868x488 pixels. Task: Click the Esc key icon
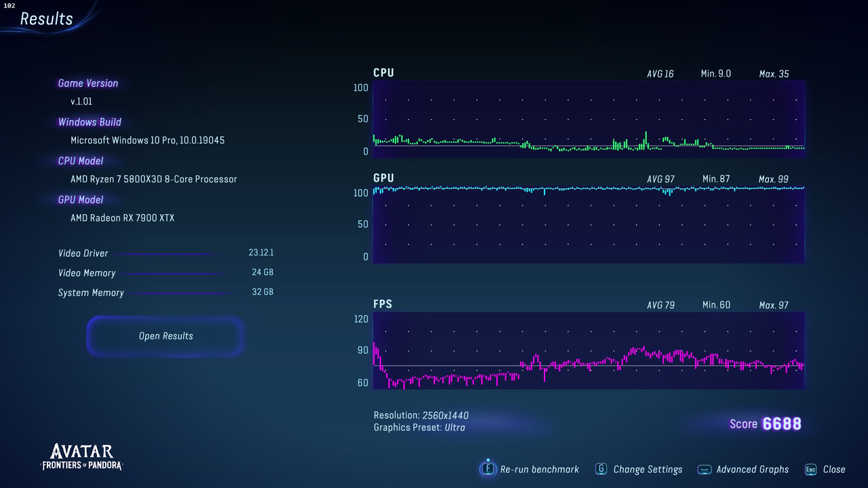(x=810, y=469)
